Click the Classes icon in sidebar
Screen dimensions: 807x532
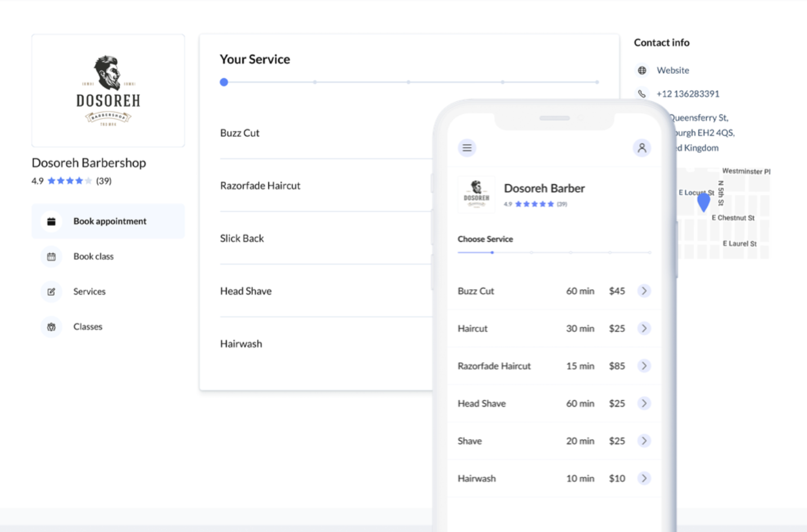pos(51,327)
